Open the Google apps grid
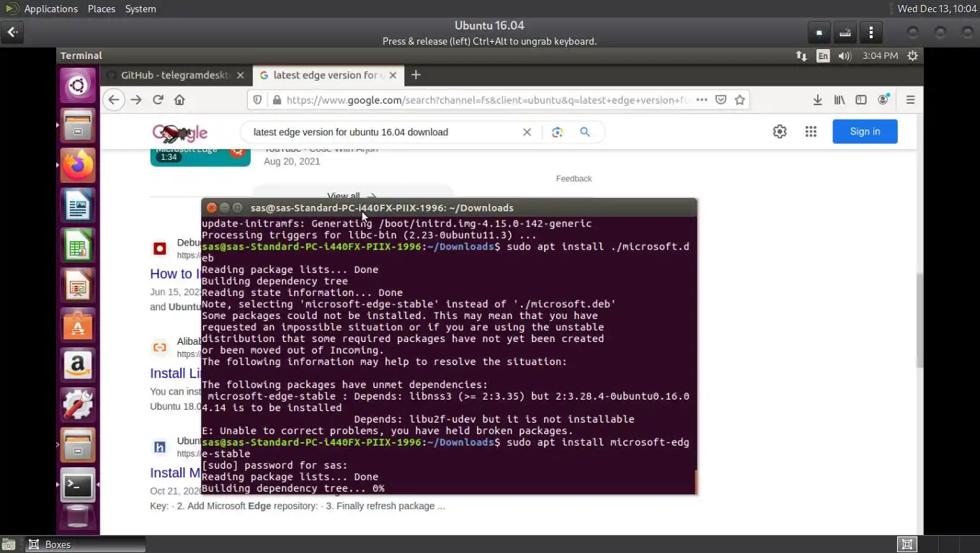 click(x=811, y=132)
